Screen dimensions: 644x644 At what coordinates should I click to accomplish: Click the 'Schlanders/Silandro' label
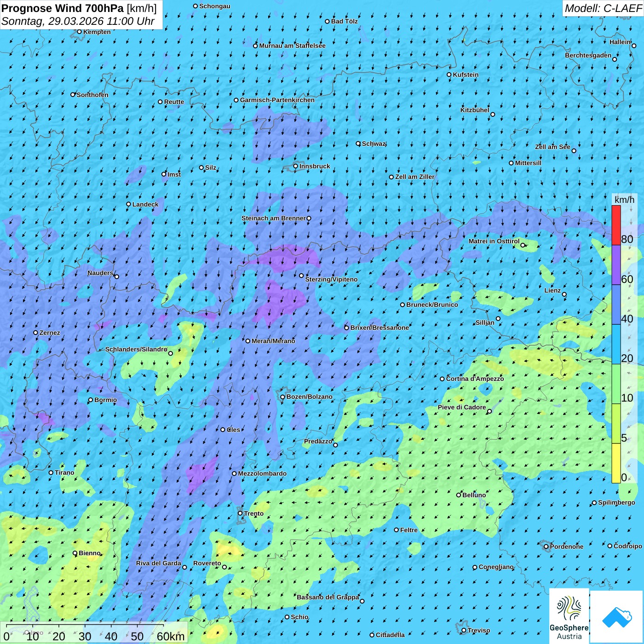click(x=136, y=349)
